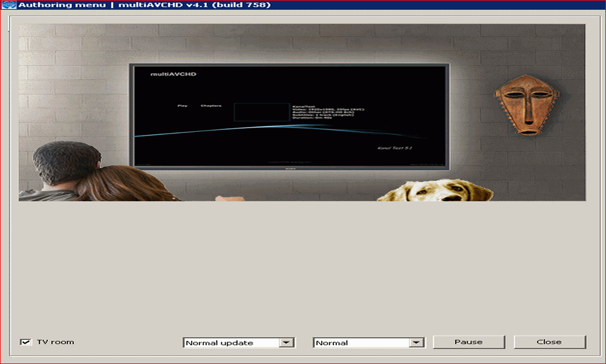Click the multiAVCHD app icon in title bar
Viewport: 606px width, 364px height.
9,5
